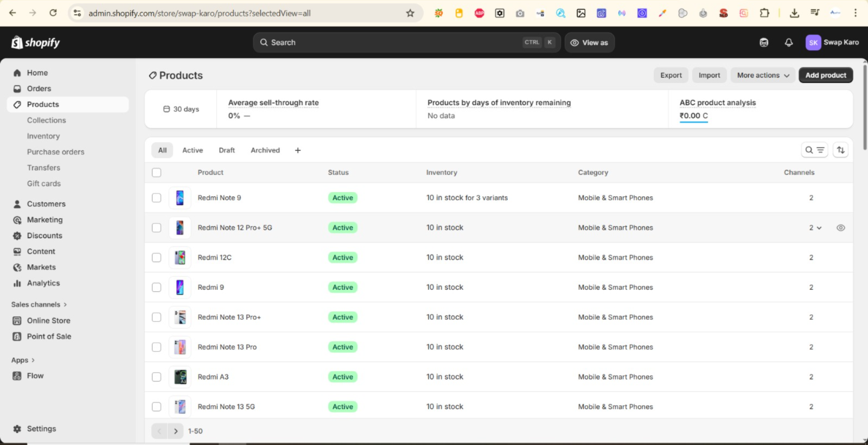The image size is (868, 445).
Task: Check the Redmi 12C checkbox
Action: 157,258
